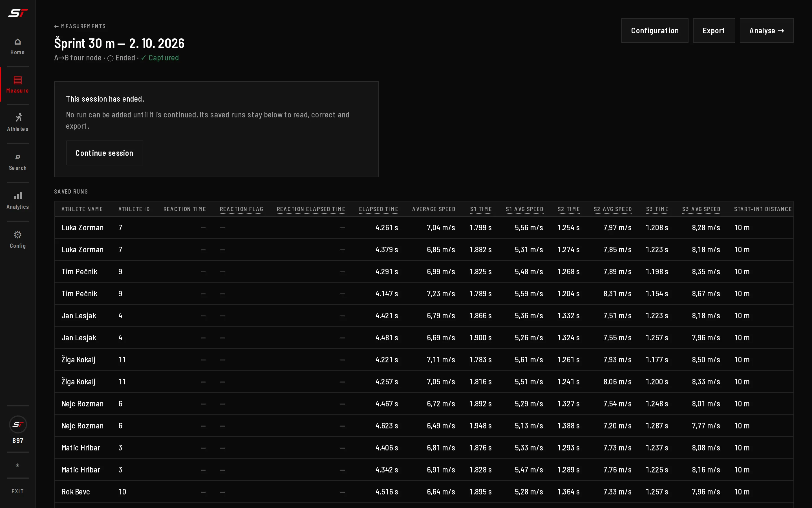Open Analyse for this session
Screen dimensions: 812x508
[766, 30]
